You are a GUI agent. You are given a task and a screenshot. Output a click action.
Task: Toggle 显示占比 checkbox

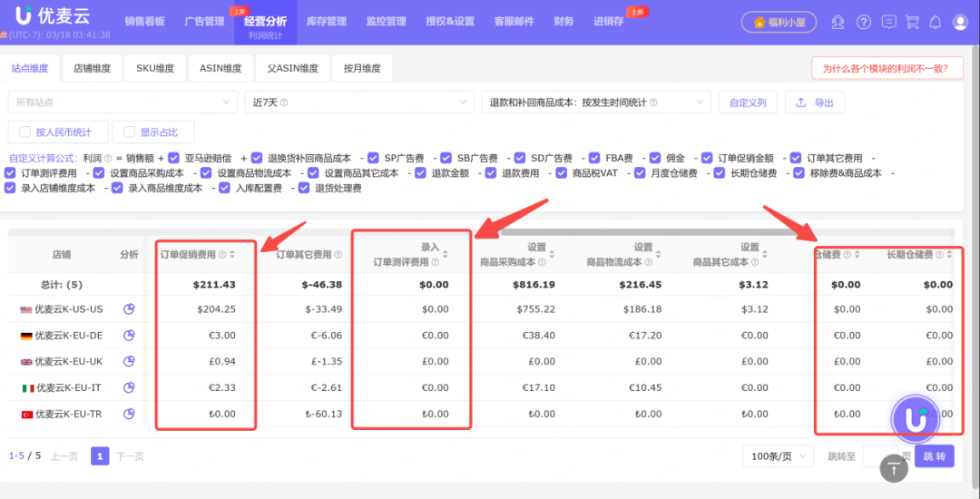click(x=130, y=132)
